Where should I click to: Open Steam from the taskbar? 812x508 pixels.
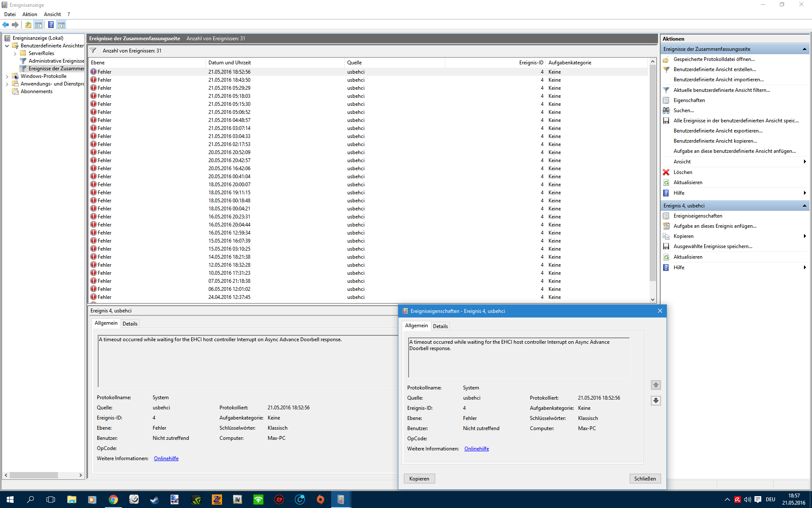[155, 500]
